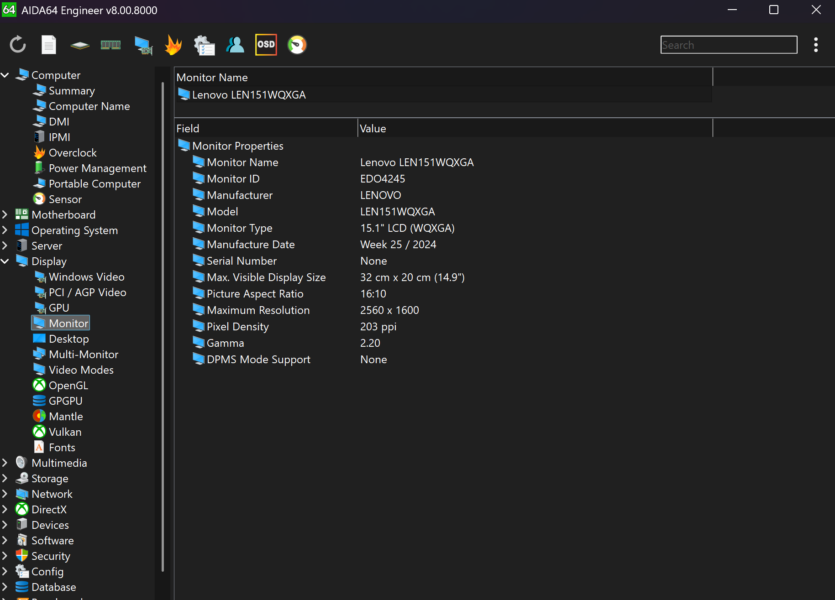Click the user account toolbar icon
This screenshot has height=600, width=835.
pyautogui.click(x=235, y=45)
